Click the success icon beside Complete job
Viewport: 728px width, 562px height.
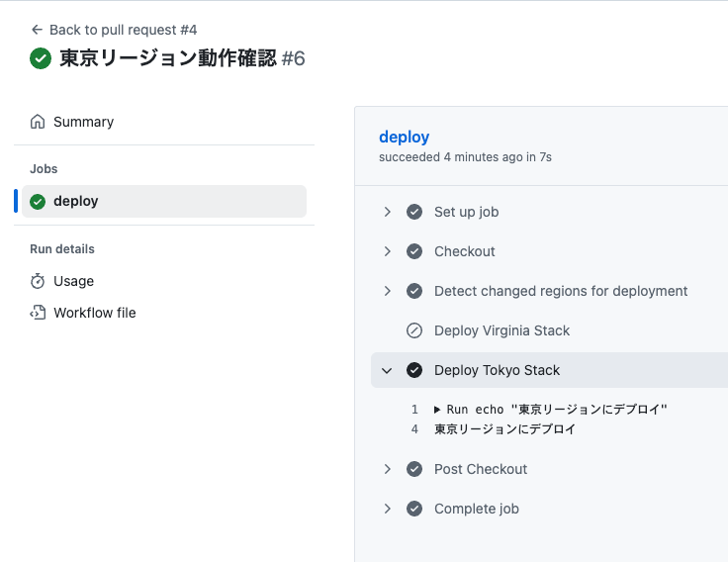click(x=414, y=509)
